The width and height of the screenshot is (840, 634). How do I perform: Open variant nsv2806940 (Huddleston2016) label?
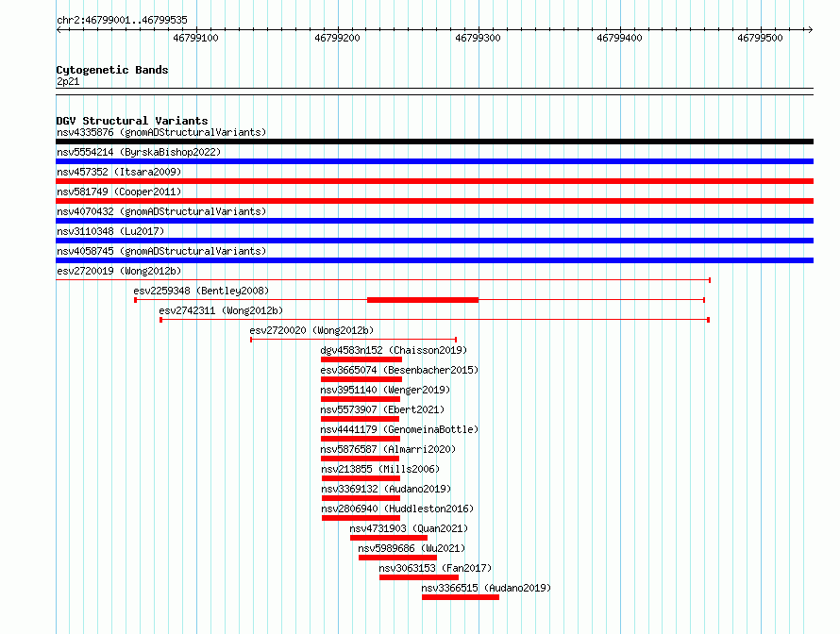[397, 509]
